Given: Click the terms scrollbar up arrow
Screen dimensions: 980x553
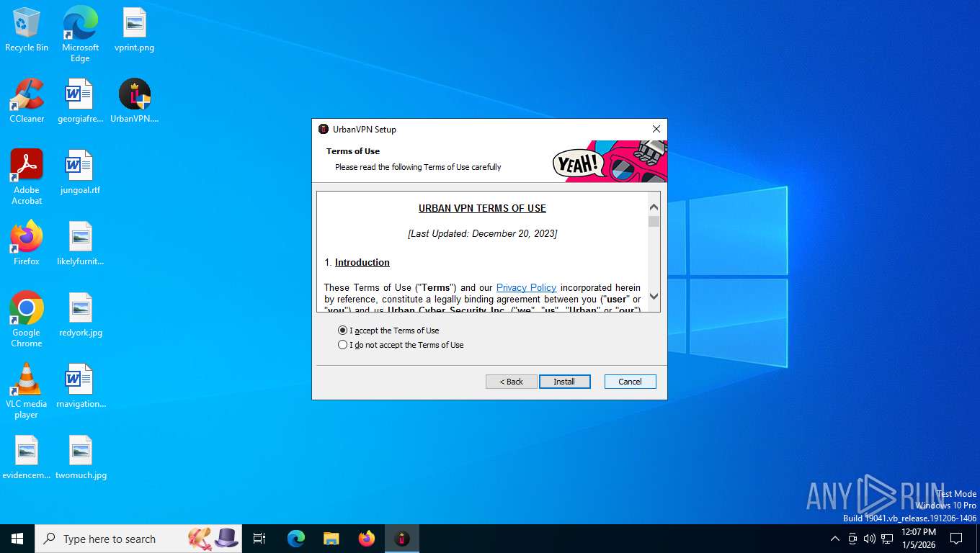Looking at the screenshot, I should [654, 207].
